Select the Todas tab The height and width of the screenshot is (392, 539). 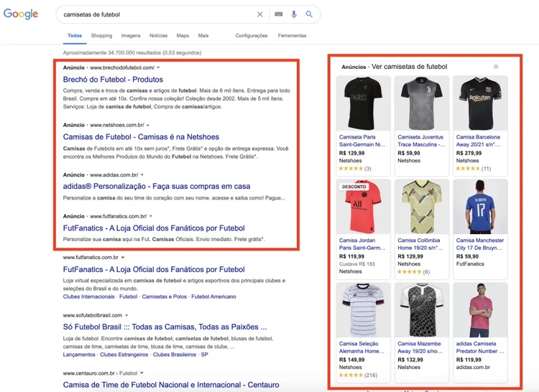[75, 36]
